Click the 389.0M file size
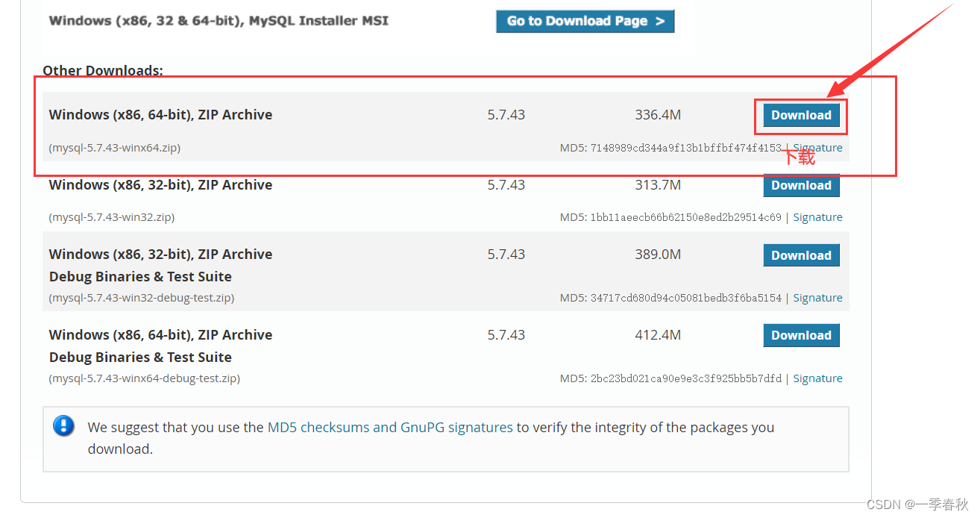Screen dimensions: 980x518 658,255
